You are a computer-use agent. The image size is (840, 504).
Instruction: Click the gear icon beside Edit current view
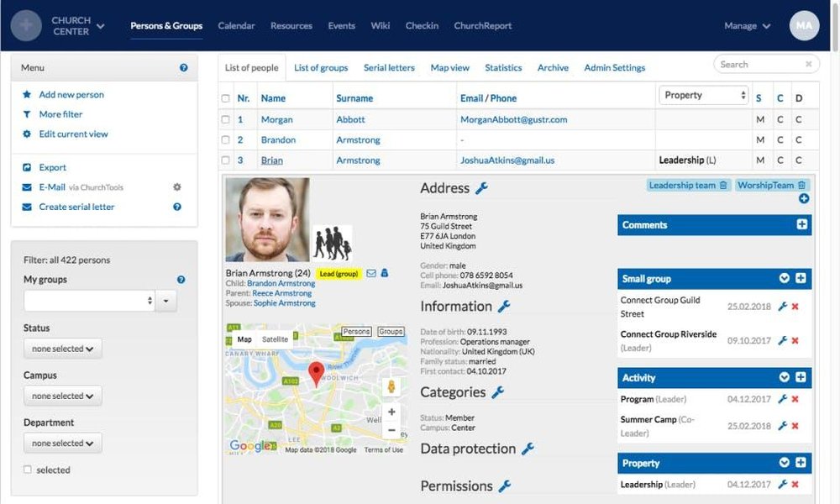point(27,134)
